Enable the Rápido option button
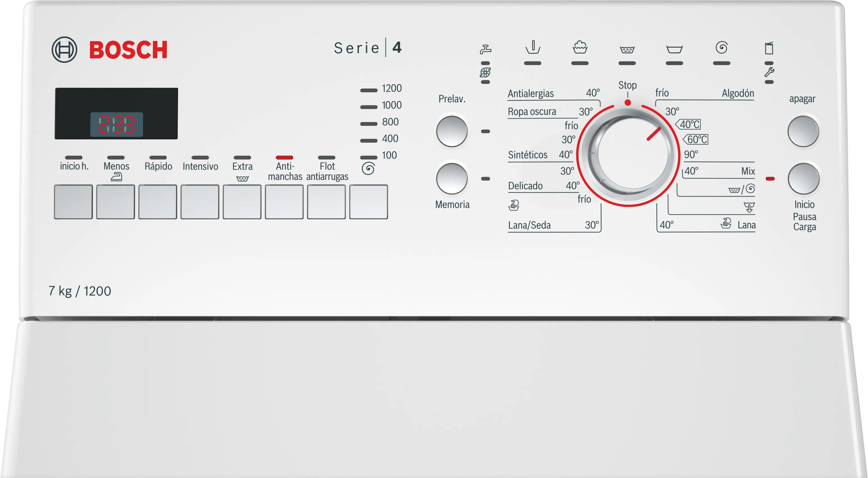Image resolution: width=868 pixels, height=478 pixels. tap(158, 202)
